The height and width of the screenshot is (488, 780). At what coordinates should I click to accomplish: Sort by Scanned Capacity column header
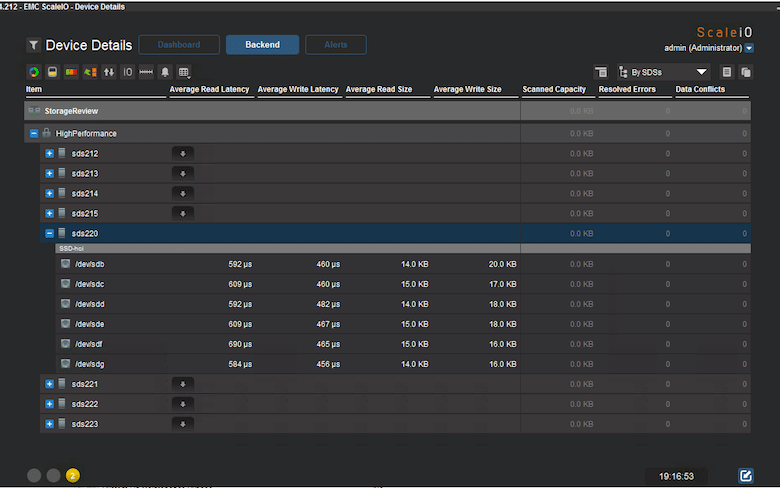tap(554, 90)
